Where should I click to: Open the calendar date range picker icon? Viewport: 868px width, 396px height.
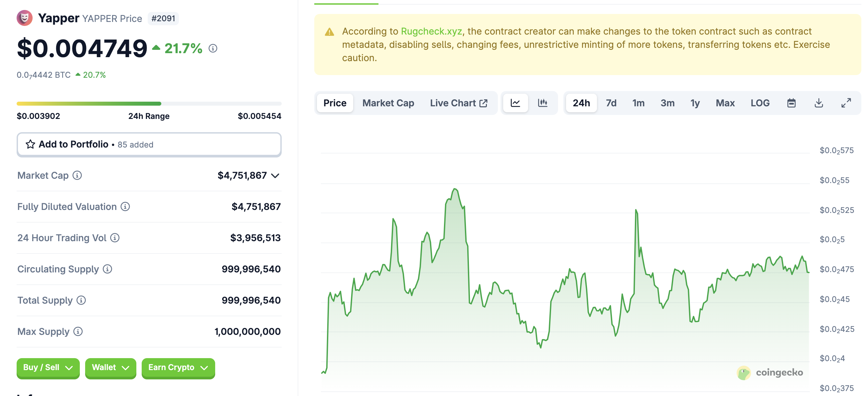point(792,103)
